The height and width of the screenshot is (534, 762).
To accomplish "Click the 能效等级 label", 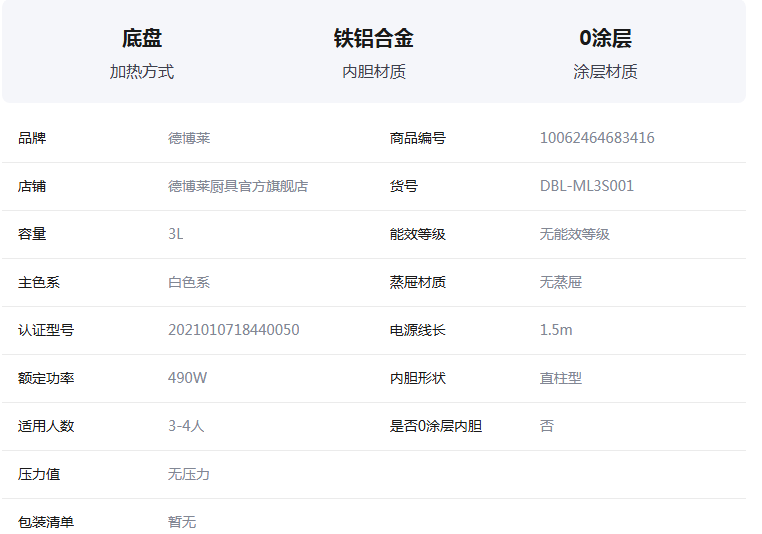I will (x=417, y=234).
